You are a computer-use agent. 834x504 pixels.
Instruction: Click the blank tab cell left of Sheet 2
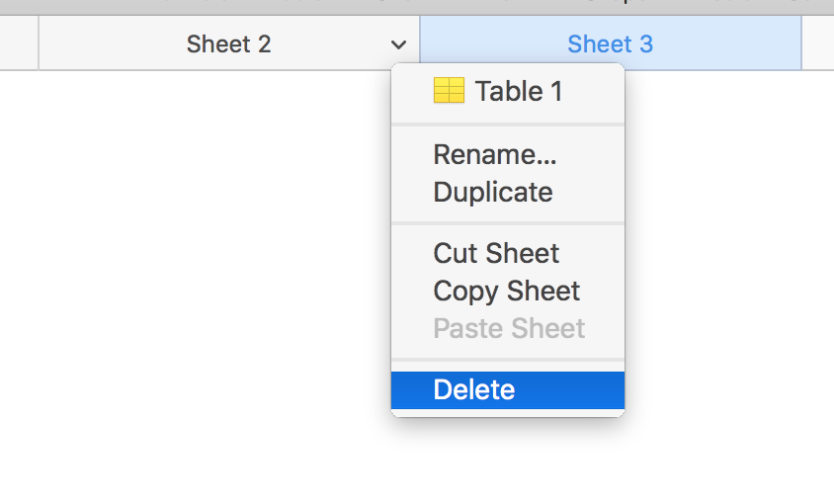pos(19,44)
